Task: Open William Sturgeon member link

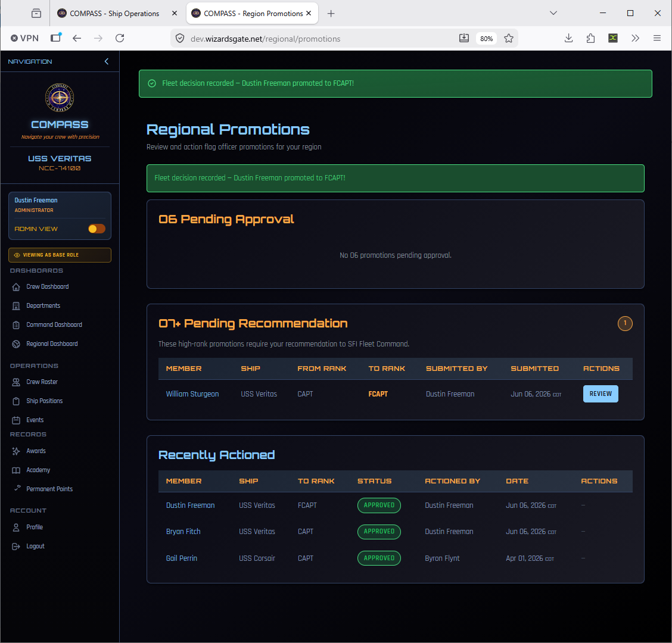Action: pyautogui.click(x=192, y=394)
